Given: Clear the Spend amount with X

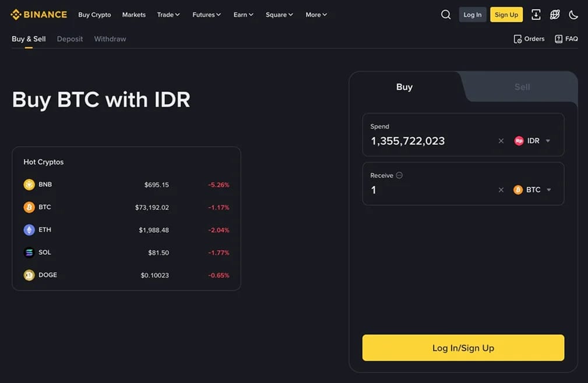Looking at the screenshot, I should point(501,141).
